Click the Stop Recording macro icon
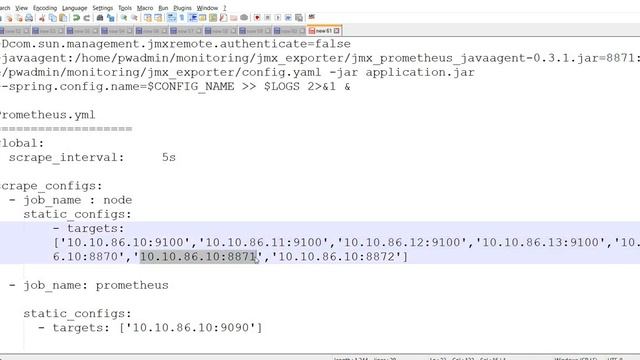 pyautogui.click(x=267, y=18)
